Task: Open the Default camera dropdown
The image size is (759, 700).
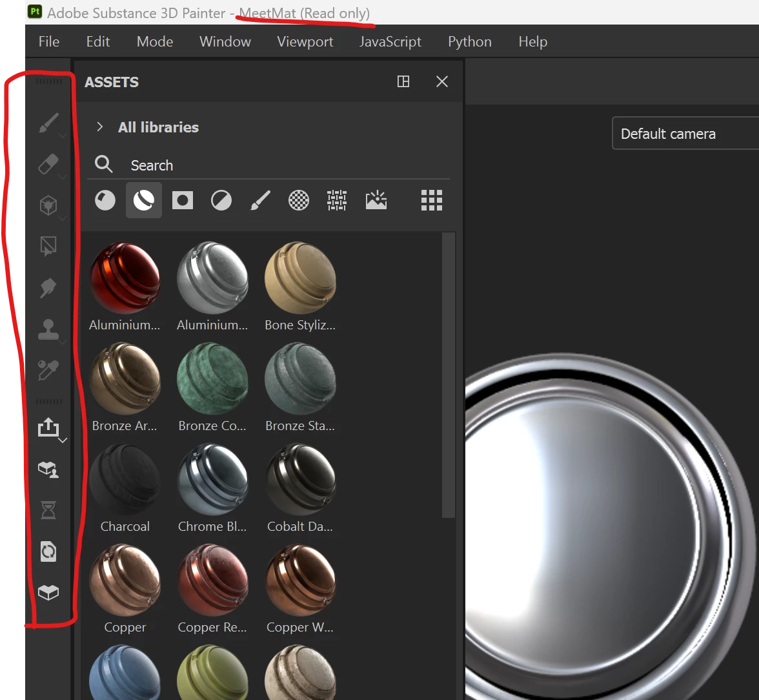Action: (x=685, y=133)
